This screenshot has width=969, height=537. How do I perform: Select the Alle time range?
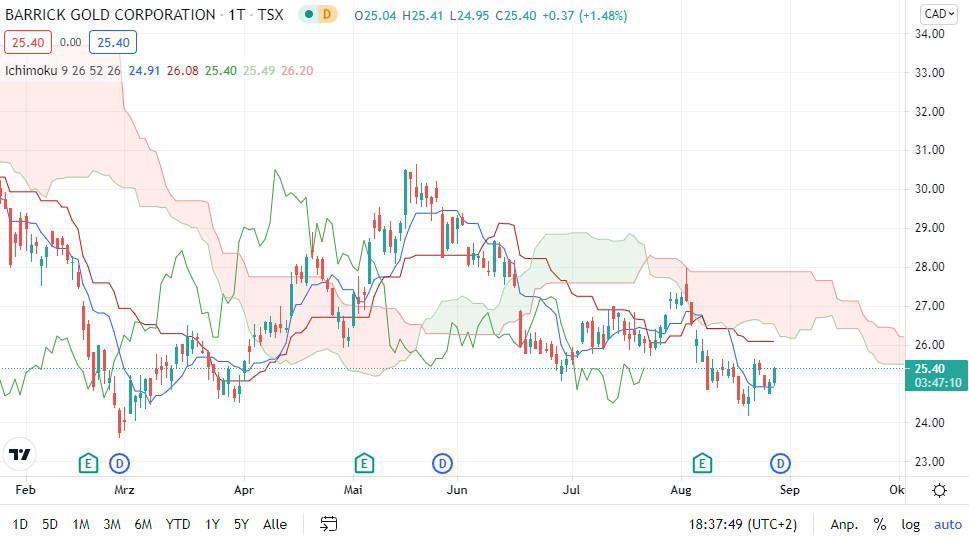pos(275,525)
